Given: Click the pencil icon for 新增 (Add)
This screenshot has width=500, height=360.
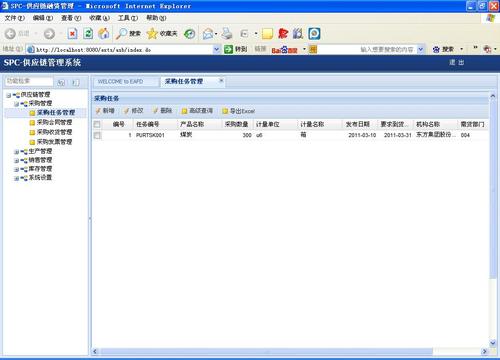Looking at the screenshot, I should (98, 111).
